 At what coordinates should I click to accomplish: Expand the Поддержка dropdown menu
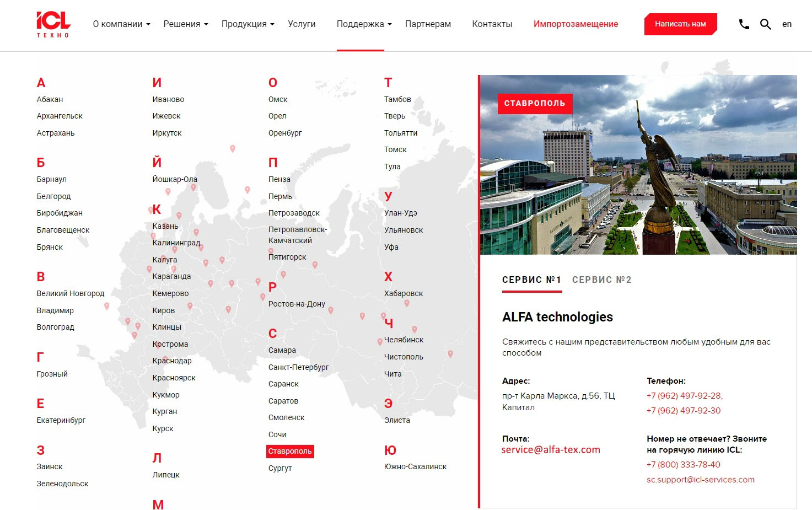pos(364,24)
